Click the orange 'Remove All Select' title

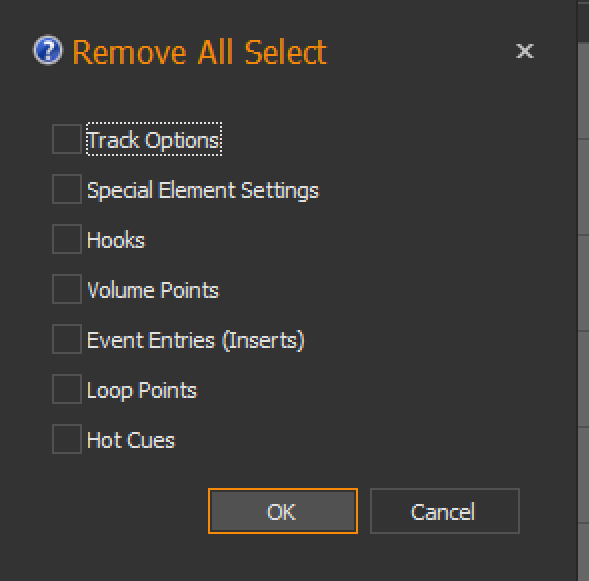[x=199, y=52]
